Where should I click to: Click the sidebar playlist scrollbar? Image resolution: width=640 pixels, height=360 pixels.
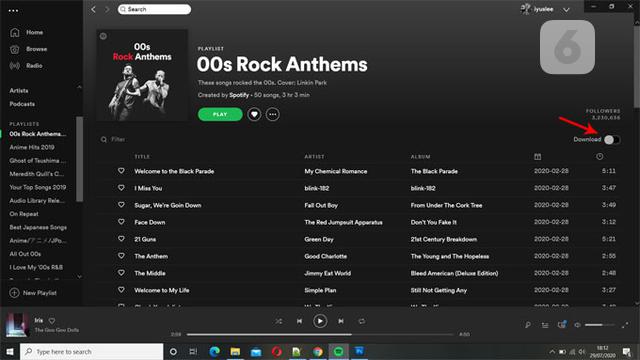[79, 159]
